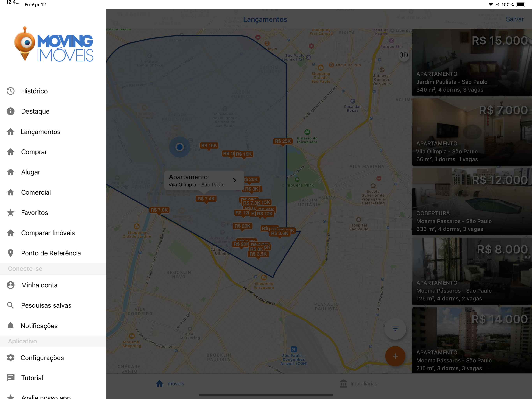This screenshot has height=399, width=532.
Task: Click the Destaque info icon
Action: pos(11,111)
